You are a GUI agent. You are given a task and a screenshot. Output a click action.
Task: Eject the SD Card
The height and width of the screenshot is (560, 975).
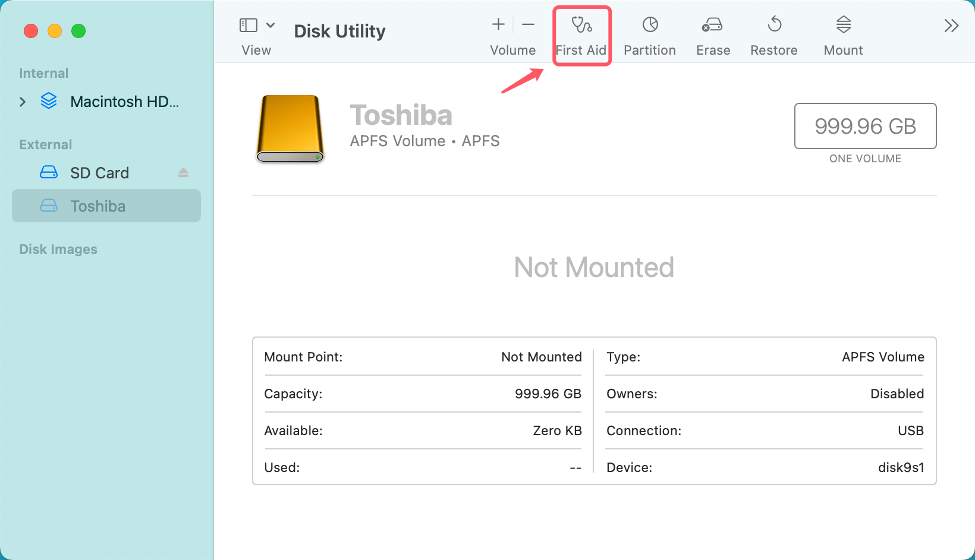tap(183, 172)
